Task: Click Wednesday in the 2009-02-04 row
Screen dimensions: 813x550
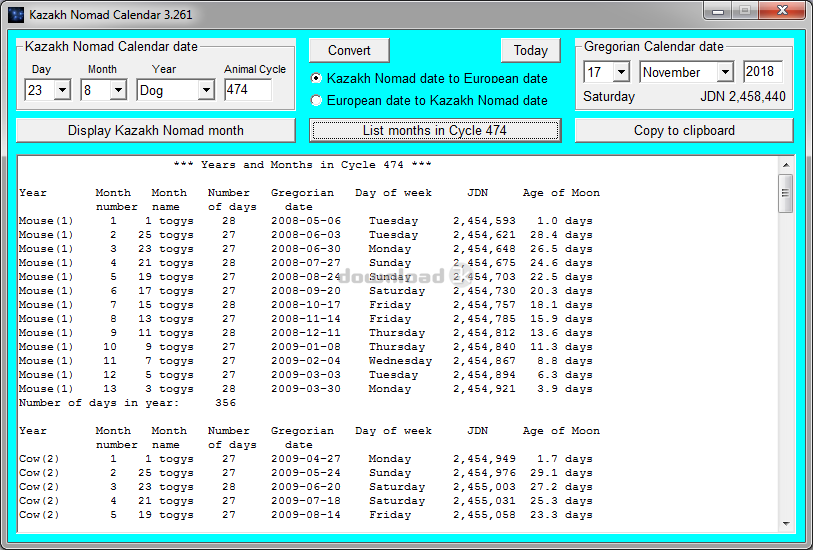Action: pyautogui.click(x=400, y=361)
